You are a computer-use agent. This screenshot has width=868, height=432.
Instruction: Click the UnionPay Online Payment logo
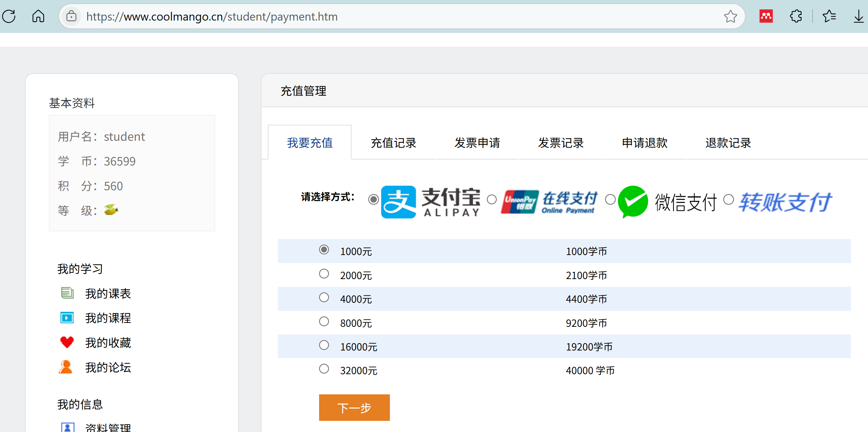point(549,202)
